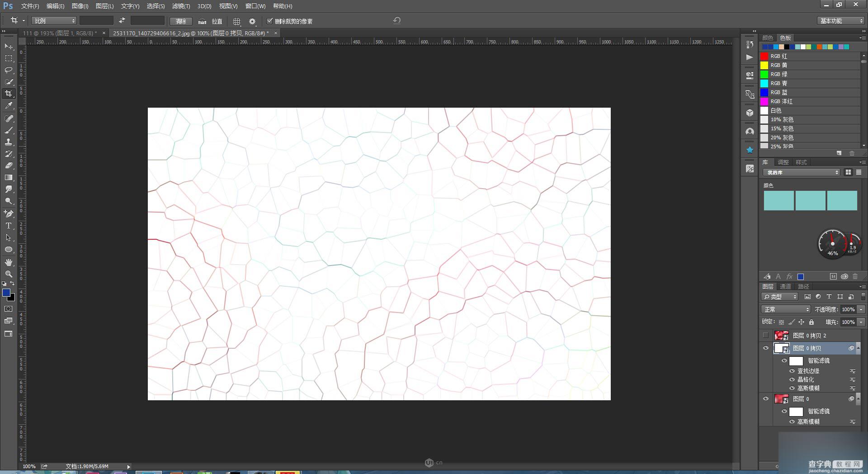Show layer '图层 0 拷贝 2'

(765, 336)
